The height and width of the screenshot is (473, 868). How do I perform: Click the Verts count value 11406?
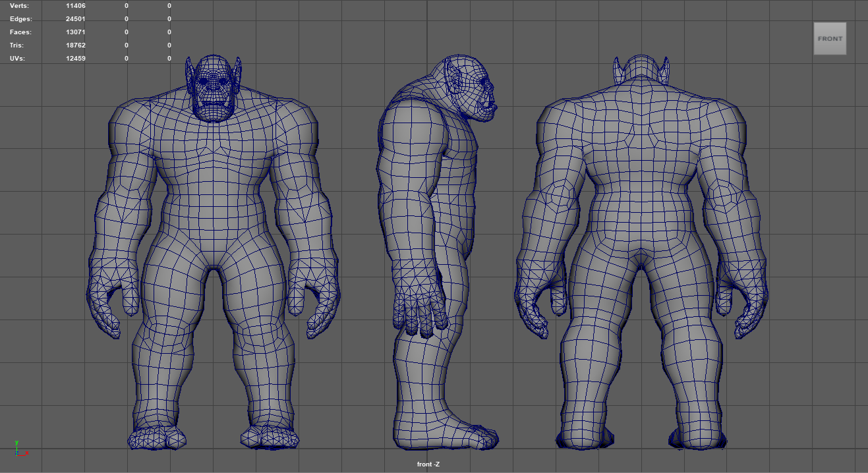pyautogui.click(x=76, y=6)
